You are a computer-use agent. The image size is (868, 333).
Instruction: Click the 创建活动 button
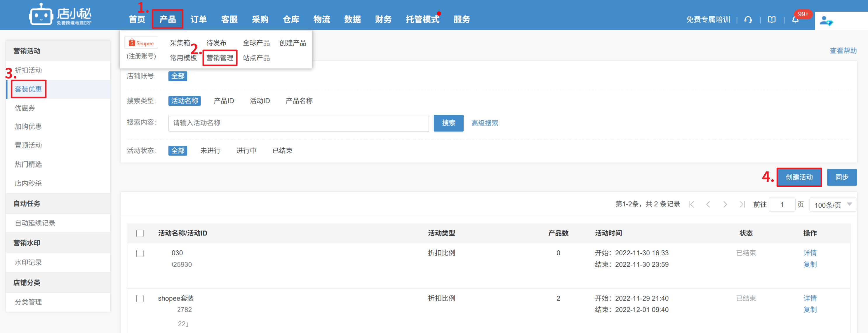(x=799, y=177)
